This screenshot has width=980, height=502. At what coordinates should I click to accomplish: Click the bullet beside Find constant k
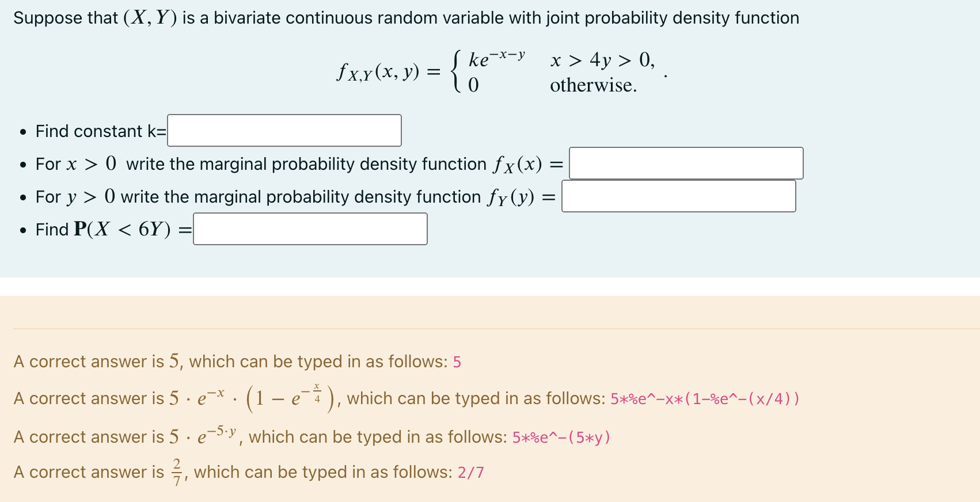coord(22,131)
